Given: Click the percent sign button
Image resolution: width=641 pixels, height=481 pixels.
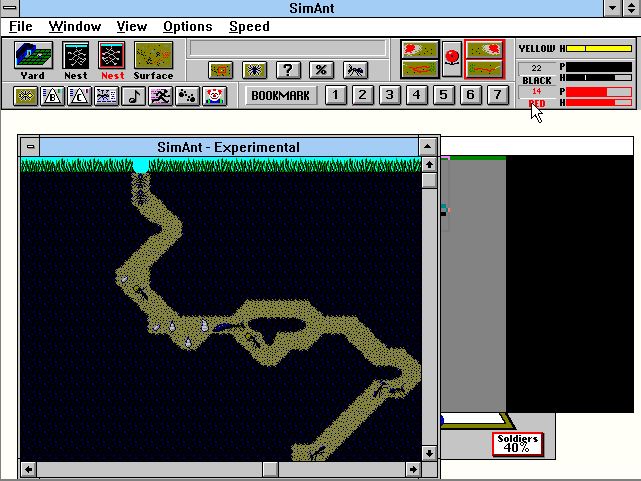Looking at the screenshot, I should 321,70.
